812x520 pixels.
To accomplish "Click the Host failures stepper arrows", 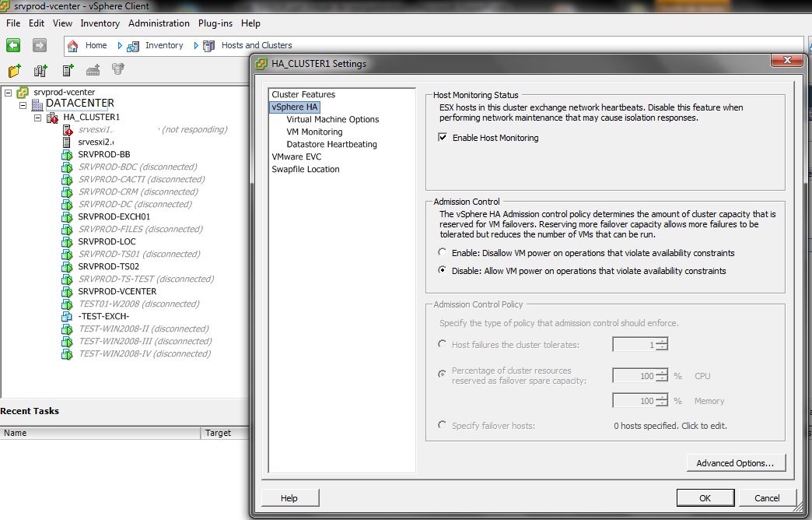I will (662, 344).
